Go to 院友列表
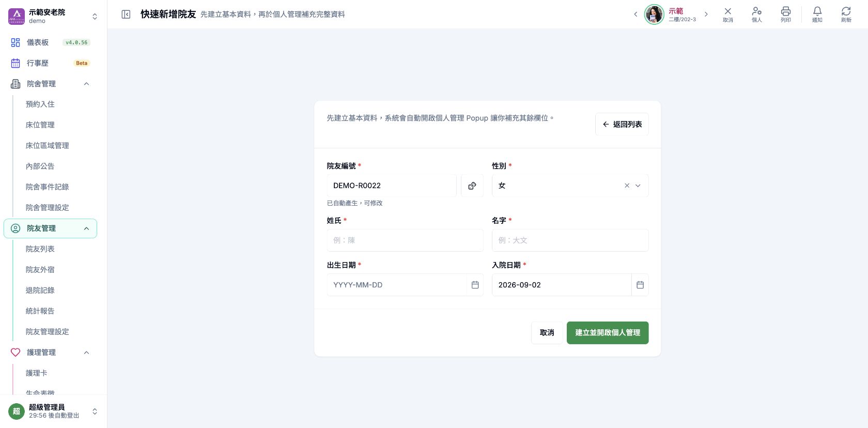This screenshot has width=868, height=428. pyautogui.click(x=40, y=249)
